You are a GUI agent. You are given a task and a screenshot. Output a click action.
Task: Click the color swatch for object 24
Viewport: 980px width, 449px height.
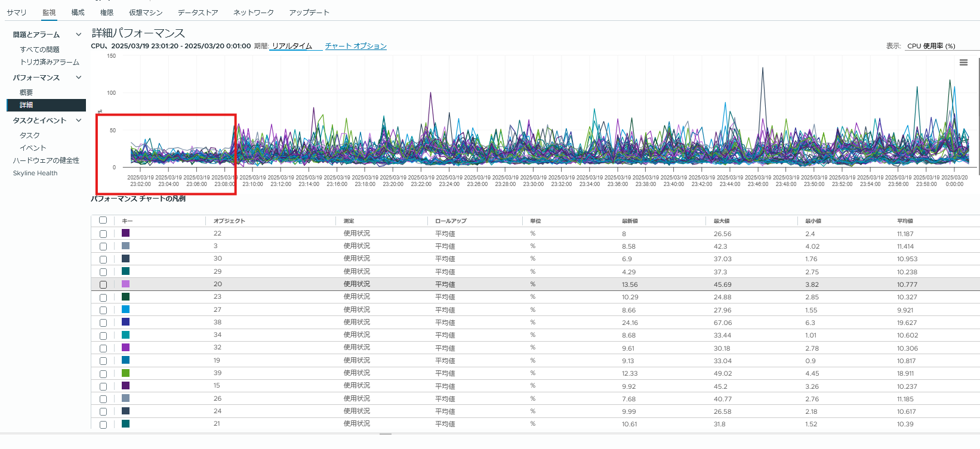(x=125, y=411)
